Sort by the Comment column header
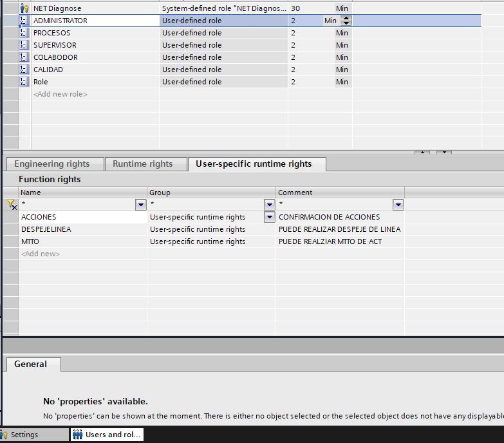Viewport: 504px width, 443px height. tap(340, 193)
